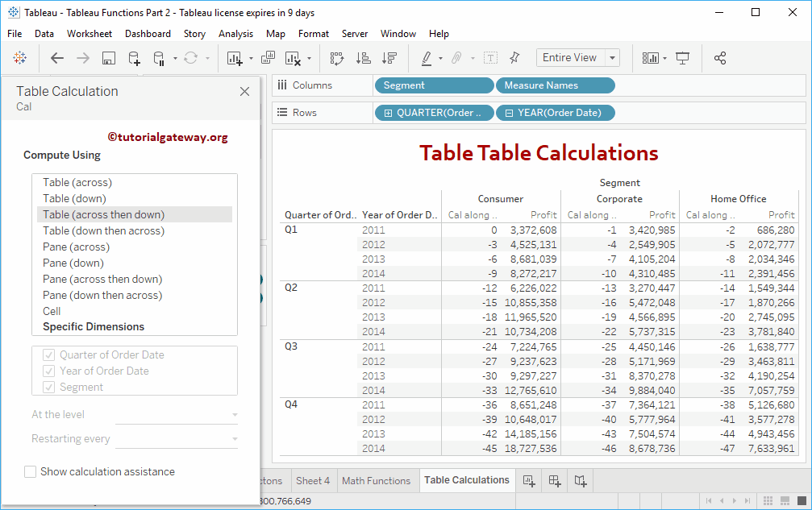Choose Table (down then across) option
This screenshot has height=510, width=812.
(103, 230)
